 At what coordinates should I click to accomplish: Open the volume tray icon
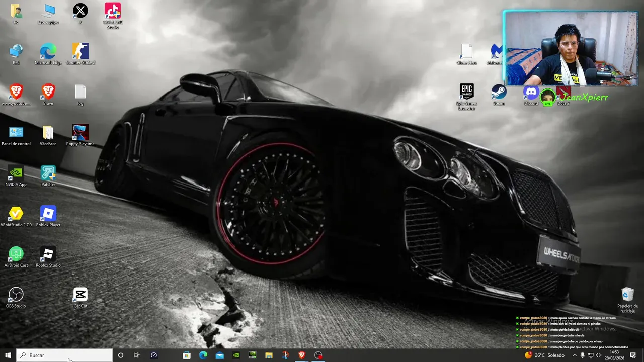(x=599, y=355)
